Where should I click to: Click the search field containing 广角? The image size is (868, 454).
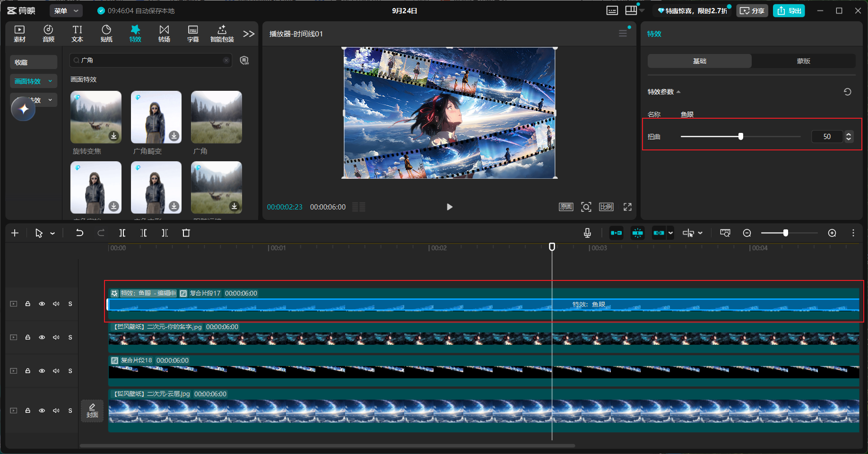[x=151, y=60]
